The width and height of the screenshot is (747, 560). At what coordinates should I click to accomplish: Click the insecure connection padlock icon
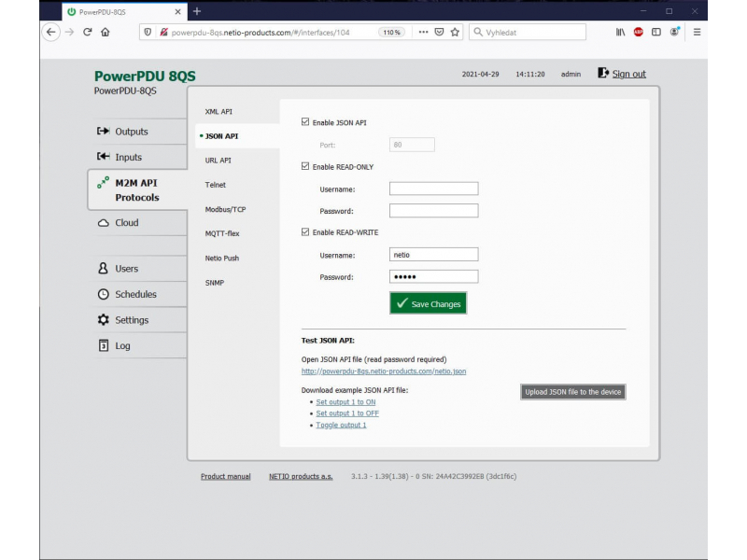(x=164, y=33)
